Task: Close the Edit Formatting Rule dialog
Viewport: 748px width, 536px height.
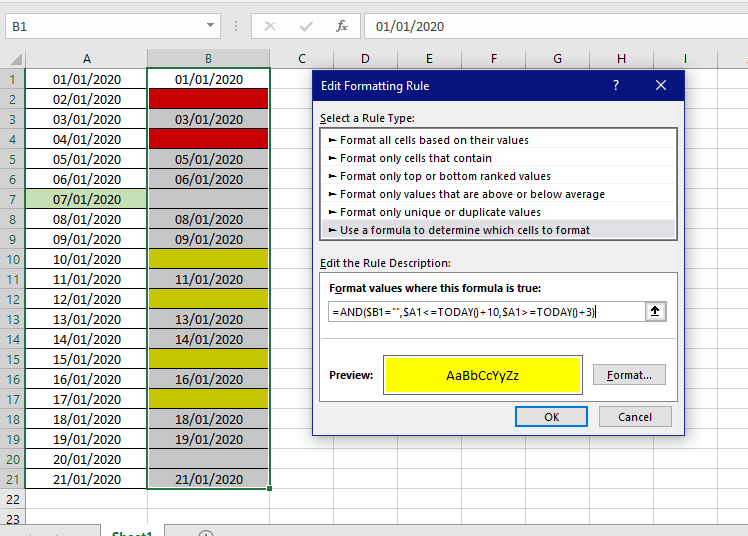Action: (x=661, y=85)
